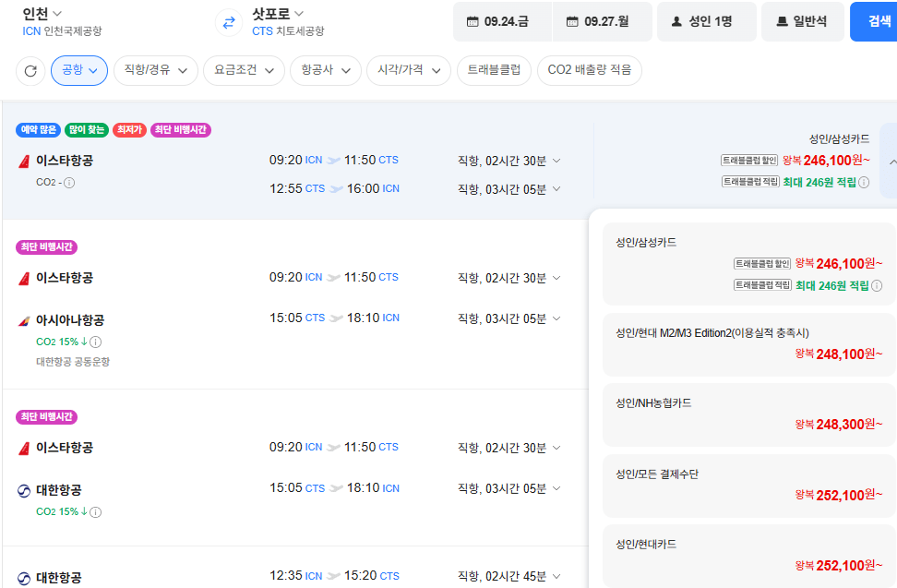Click 많이 찾는 badge
The height and width of the screenshot is (588, 897).
pos(87,130)
